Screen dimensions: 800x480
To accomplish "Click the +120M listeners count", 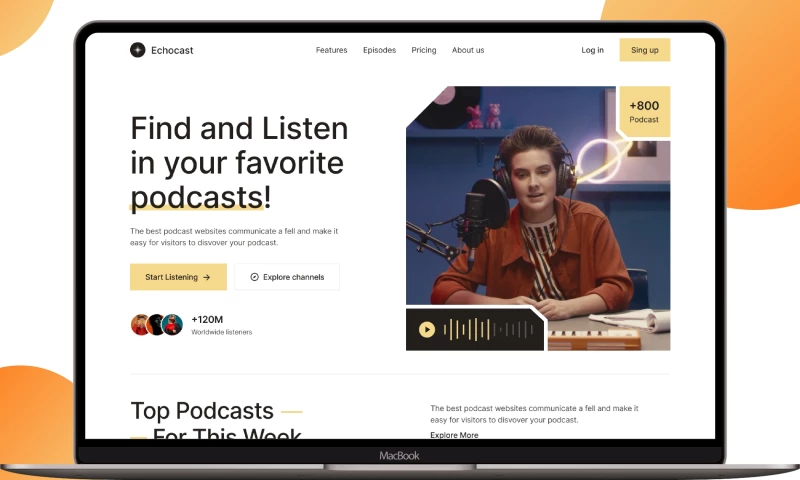I will click(207, 319).
